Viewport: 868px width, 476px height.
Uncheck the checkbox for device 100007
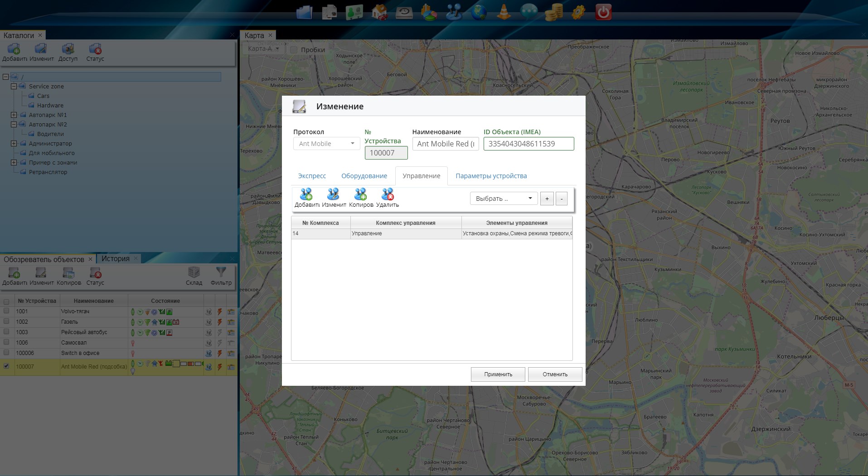click(6, 366)
